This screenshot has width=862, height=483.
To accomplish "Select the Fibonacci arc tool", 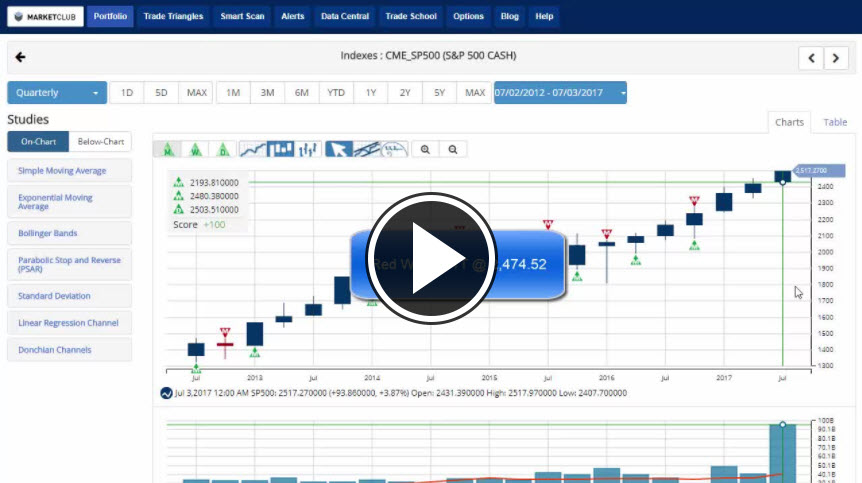I will click(x=394, y=149).
